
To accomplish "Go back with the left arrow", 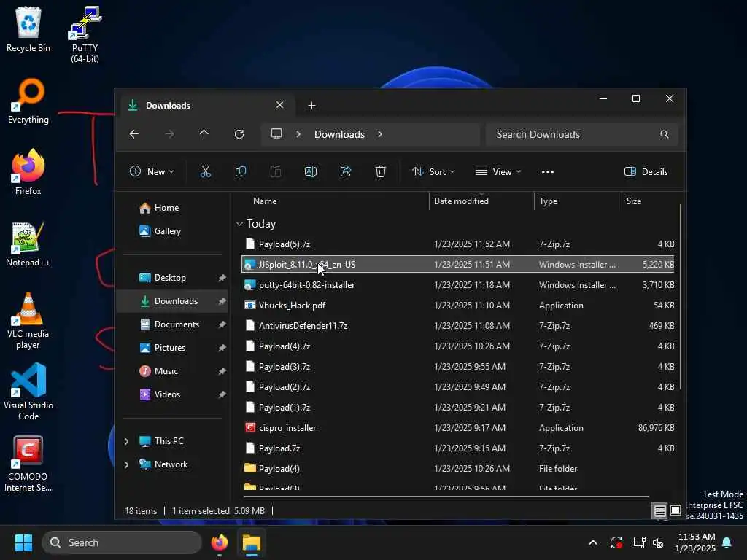I will click(134, 134).
